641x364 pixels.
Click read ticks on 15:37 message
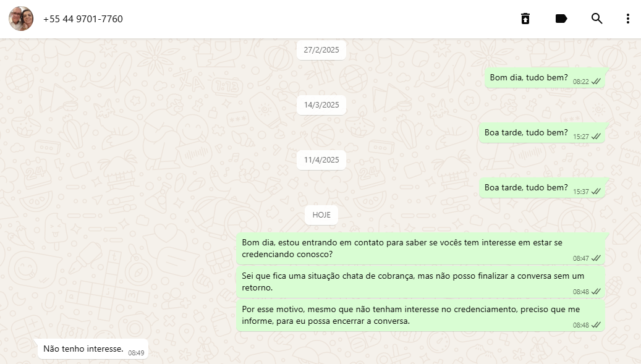pyautogui.click(x=596, y=191)
